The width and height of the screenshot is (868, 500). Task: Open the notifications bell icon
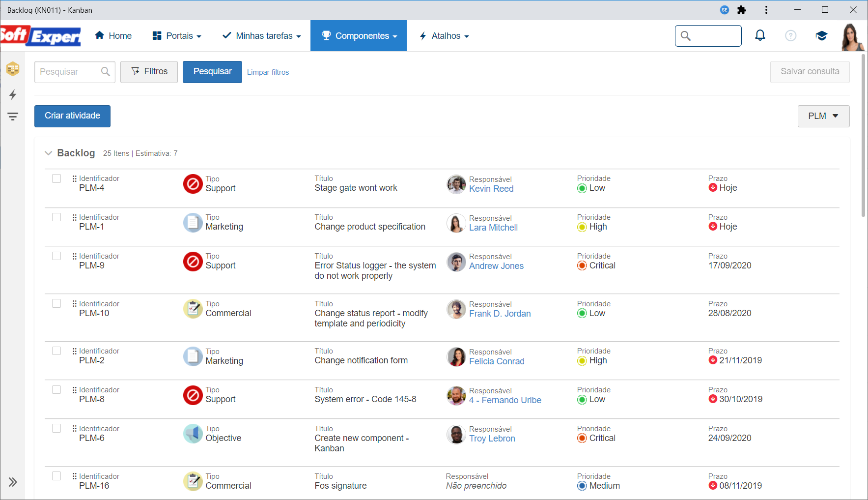click(760, 35)
